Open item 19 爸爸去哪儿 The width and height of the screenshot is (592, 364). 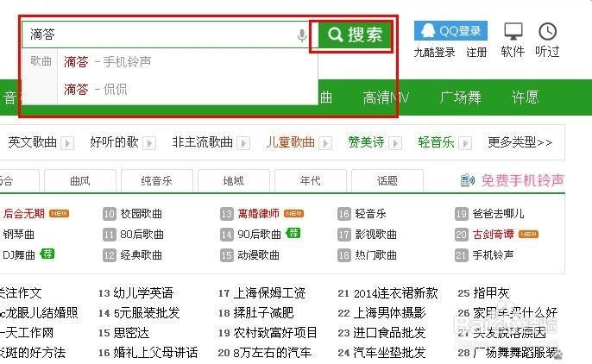499,214
